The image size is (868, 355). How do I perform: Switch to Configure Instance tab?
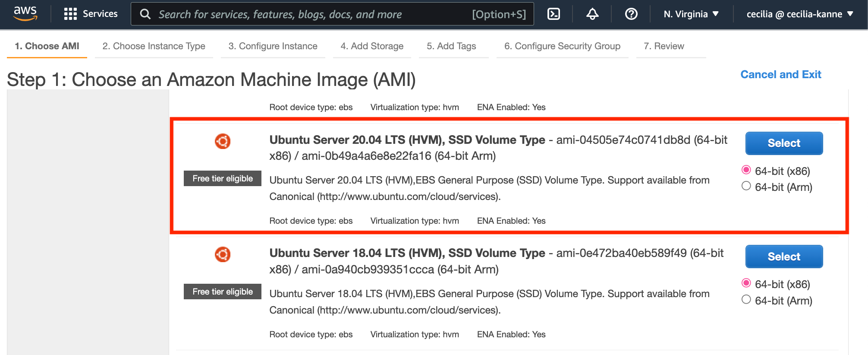(x=273, y=46)
